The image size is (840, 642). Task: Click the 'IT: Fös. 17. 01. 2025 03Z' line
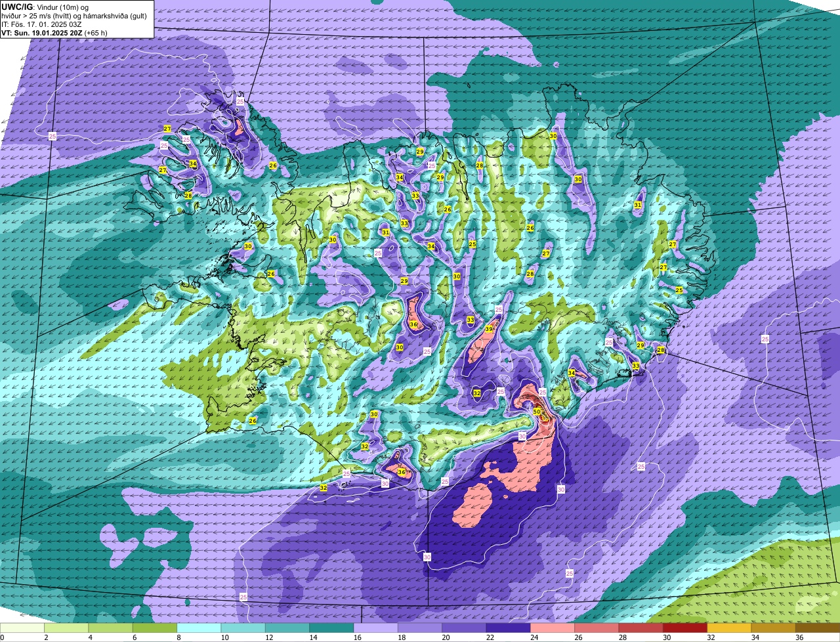pyautogui.click(x=42, y=24)
